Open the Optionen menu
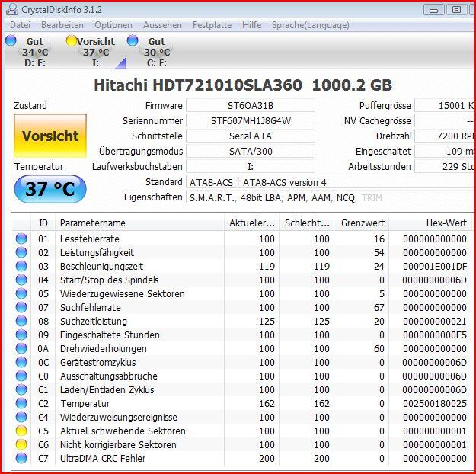The height and width of the screenshot is (474, 476). (x=113, y=25)
